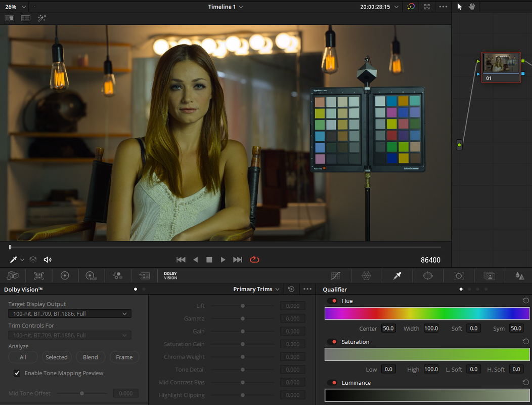The height and width of the screenshot is (405, 532).
Task: Select the arrow pointer tool
Action: pyautogui.click(x=459, y=7)
